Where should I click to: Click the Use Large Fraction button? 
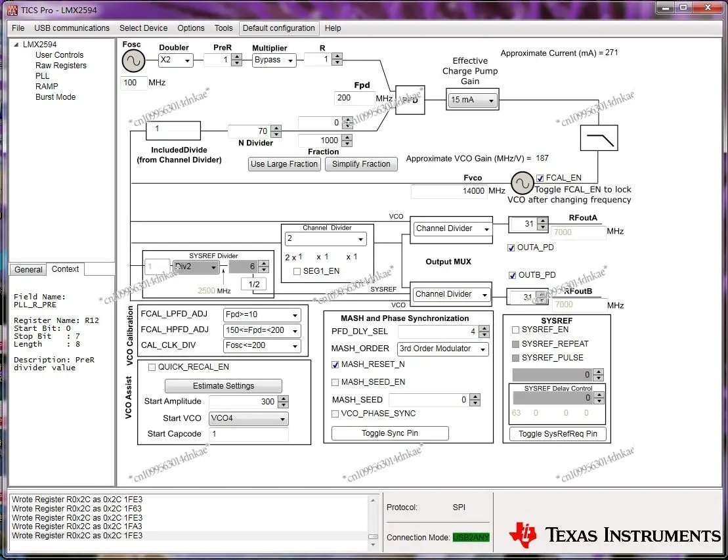point(284,164)
